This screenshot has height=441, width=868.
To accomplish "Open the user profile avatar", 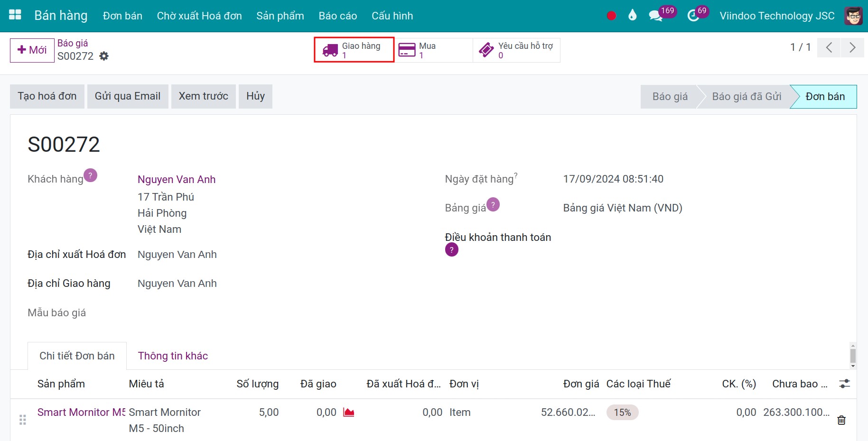I will coord(853,15).
